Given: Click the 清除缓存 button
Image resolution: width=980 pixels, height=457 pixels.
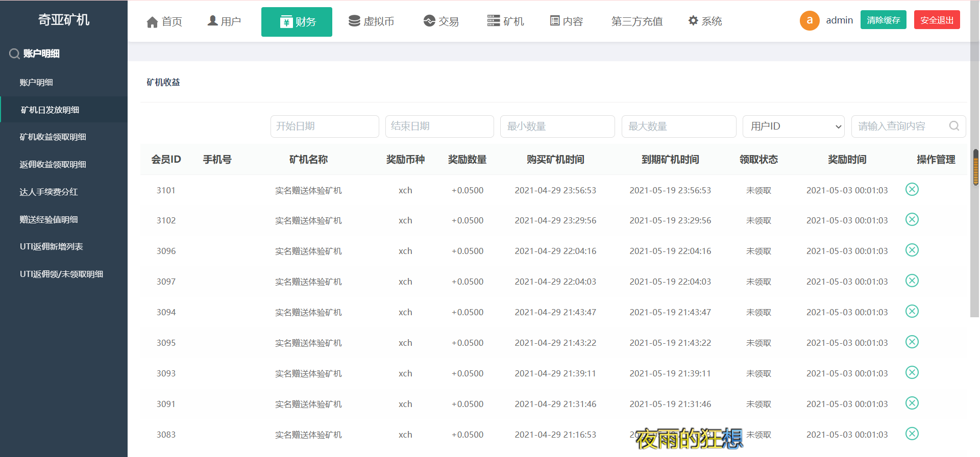Looking at the screenshot, I should [883, 20].
